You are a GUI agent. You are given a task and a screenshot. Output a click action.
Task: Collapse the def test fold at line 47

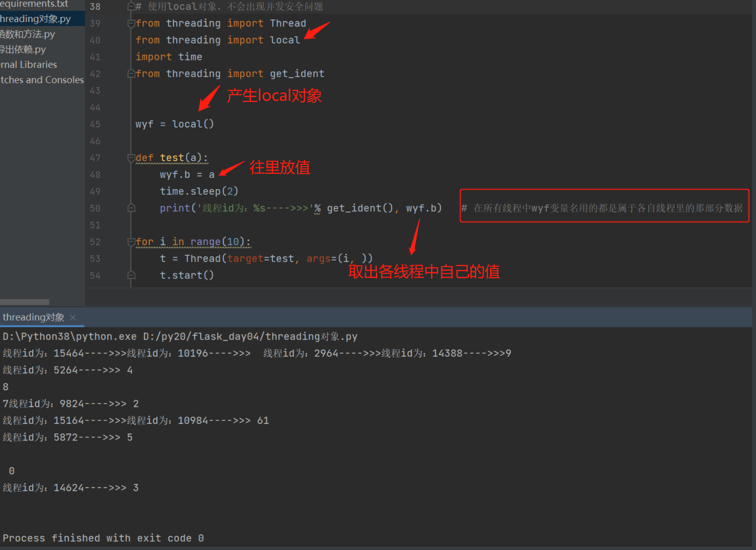coord(131,158)
